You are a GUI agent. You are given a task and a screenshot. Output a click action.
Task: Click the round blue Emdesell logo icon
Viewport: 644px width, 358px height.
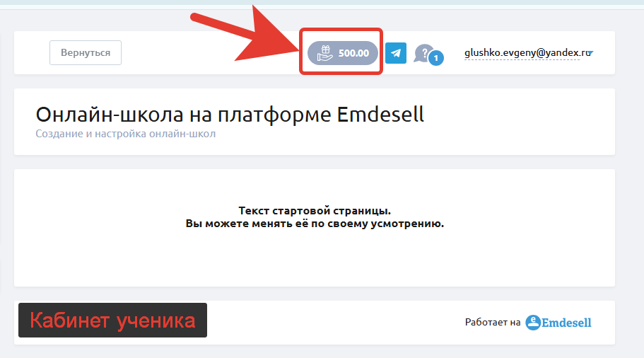[x=533, y=322]
